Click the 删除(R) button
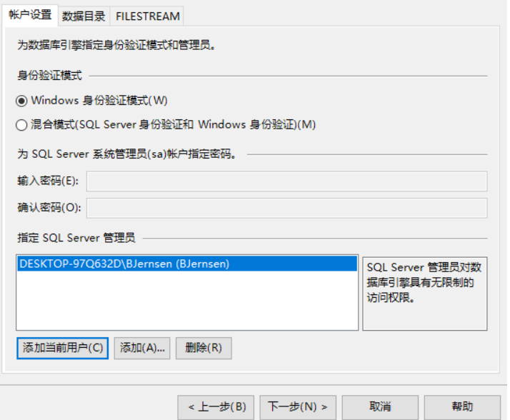Viewport: 510px width, 420px height. 204,348
